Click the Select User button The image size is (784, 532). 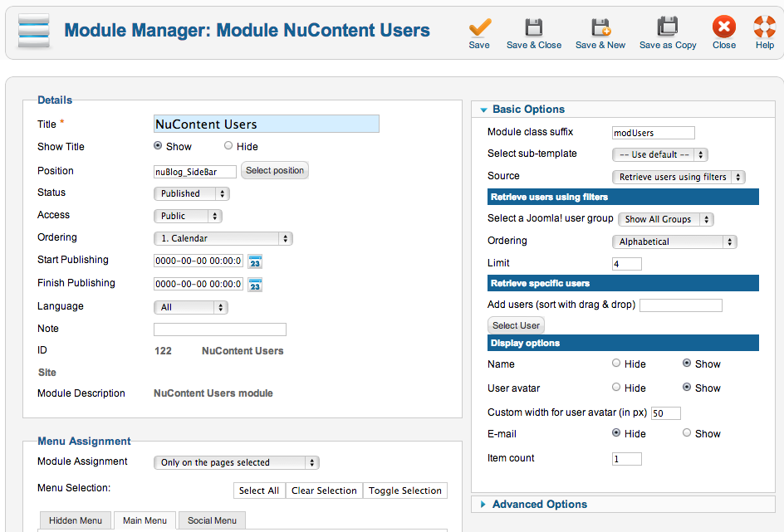(516, 325)
